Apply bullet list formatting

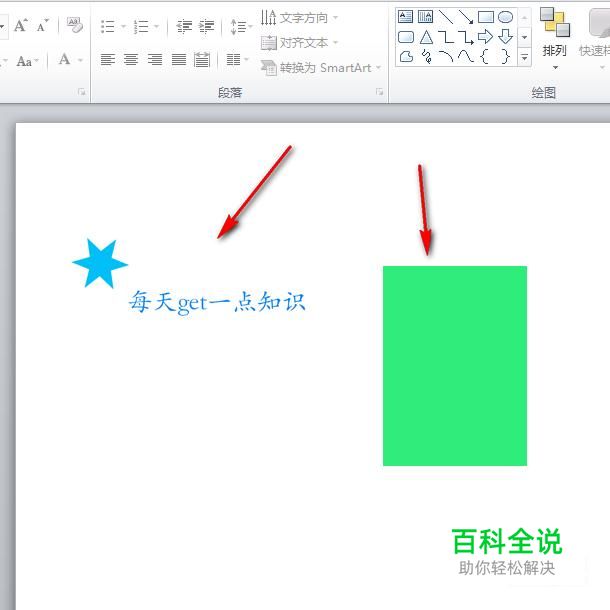pos(108,26)
